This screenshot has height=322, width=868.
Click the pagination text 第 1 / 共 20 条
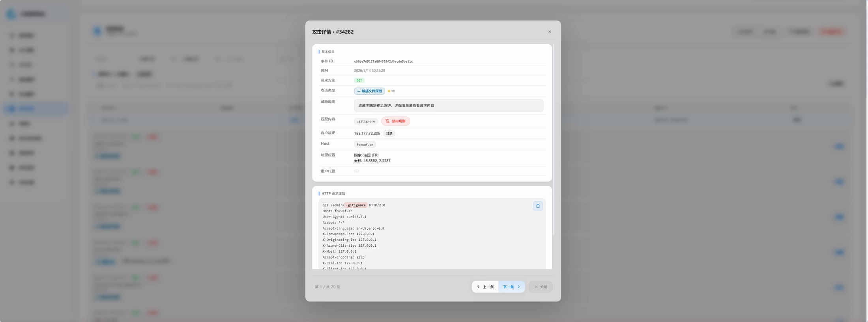[327, 287]
